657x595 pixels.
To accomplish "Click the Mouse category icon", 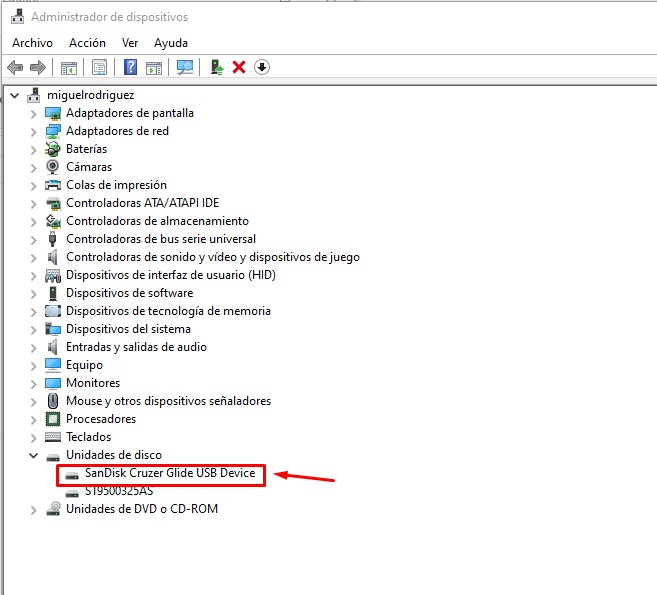I will click(x=53, y=401).
